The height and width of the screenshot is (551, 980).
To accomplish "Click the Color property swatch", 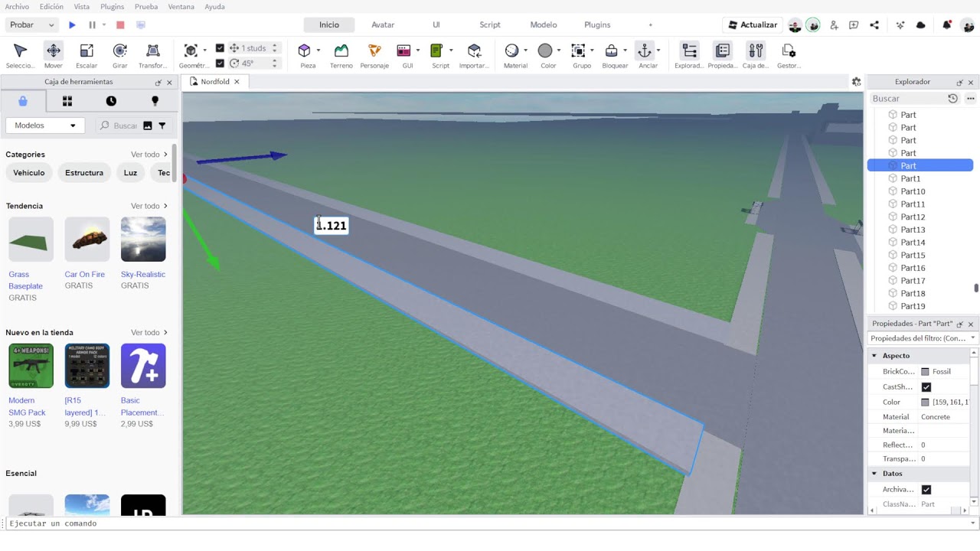I will (x=925, y=403).
